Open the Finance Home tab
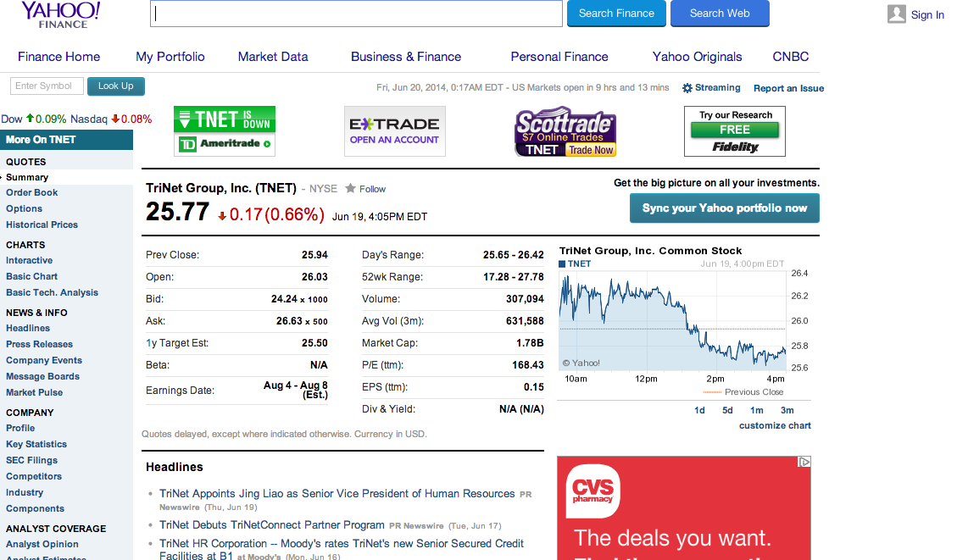Viewport: 957px width, 560px height. point(58,57)
